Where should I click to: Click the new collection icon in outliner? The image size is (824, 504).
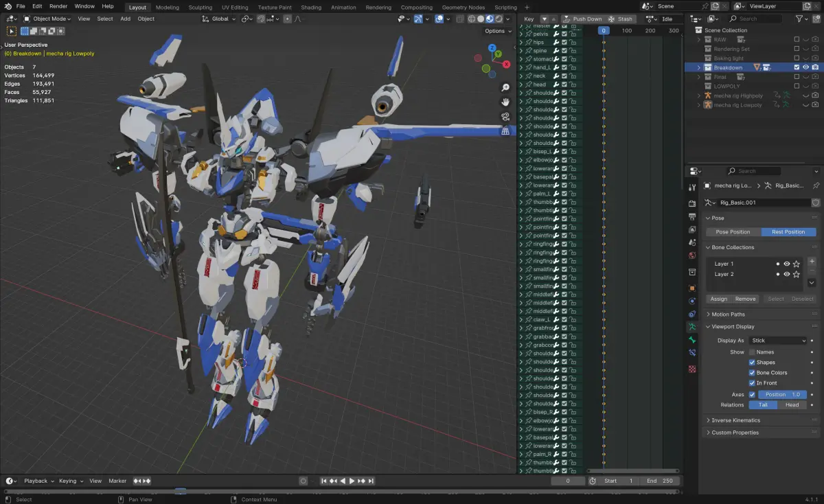pos(816,19)
